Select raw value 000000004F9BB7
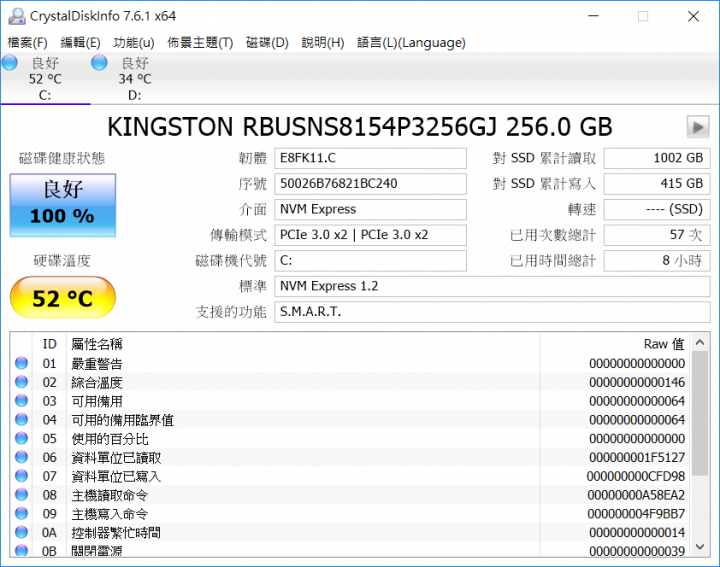 point(636,514)
